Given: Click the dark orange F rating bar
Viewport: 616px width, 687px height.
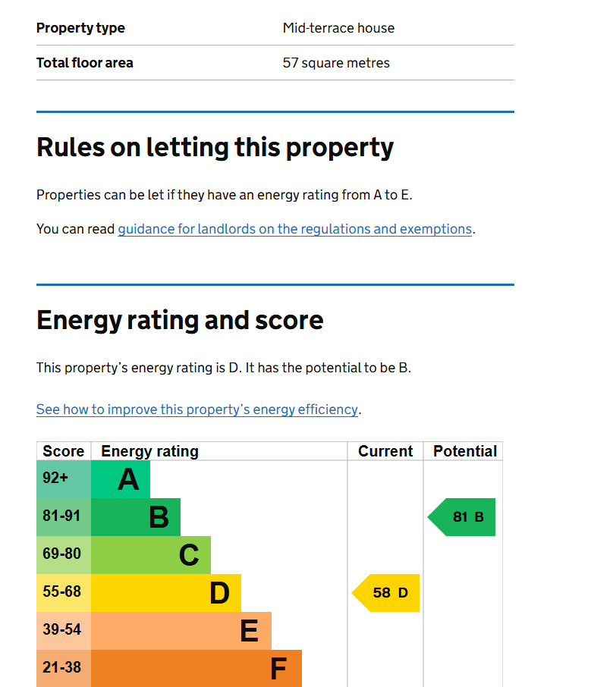Looking at the screenshot, I should tap(196, 668).
